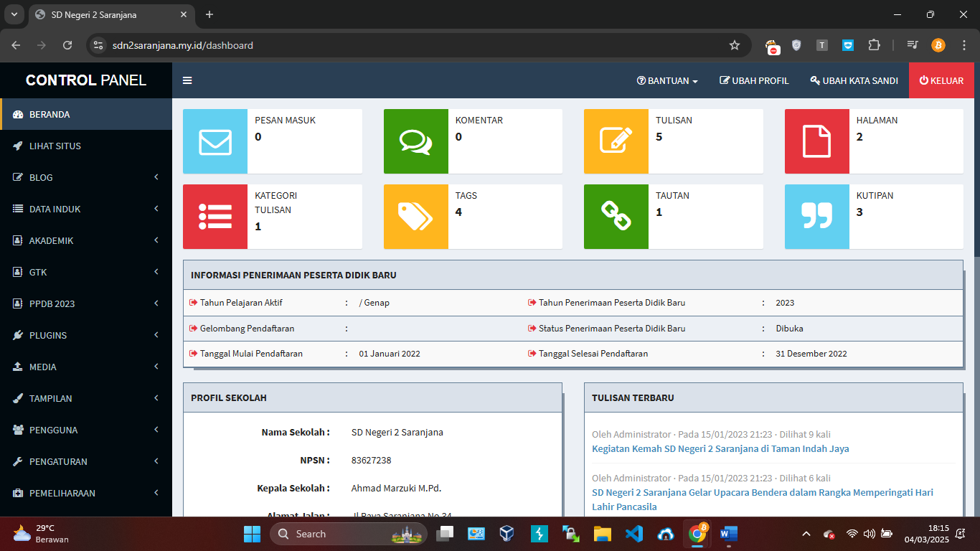Image resolution: width=980 pixels, height=551 pixels.
Task: Show hidden system tray icons
Action: pos(806,534)
